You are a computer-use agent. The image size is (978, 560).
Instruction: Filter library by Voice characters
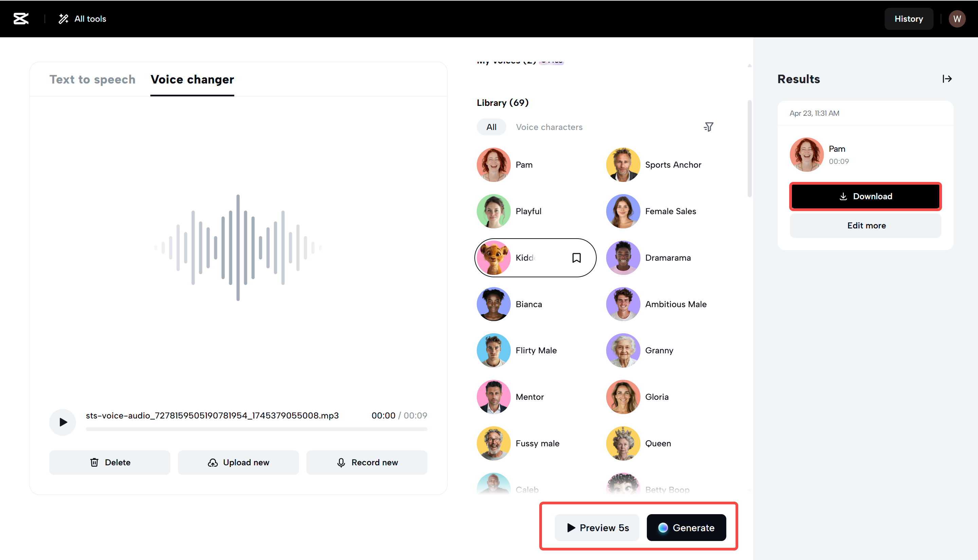coord(549,127)
